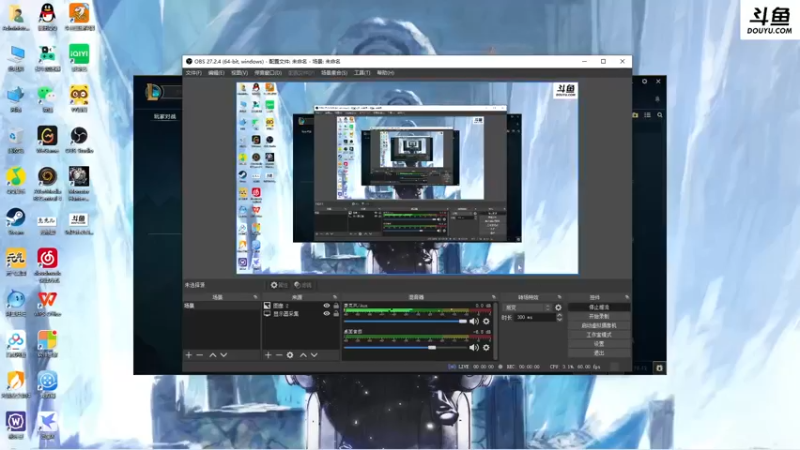Open the Steam desktop shortcut
The image size is (800, 450).
click(x=16, y=221)
